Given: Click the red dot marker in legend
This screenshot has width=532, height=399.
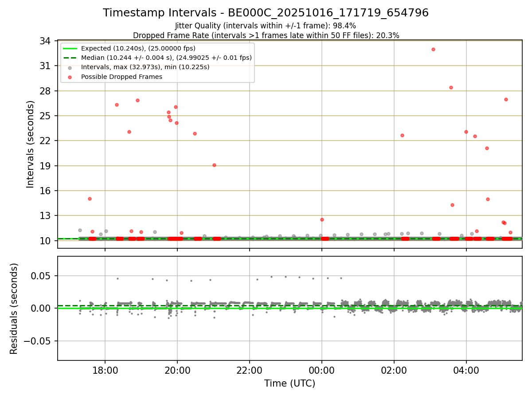Looking at the screenshot, I should point(70,77).
